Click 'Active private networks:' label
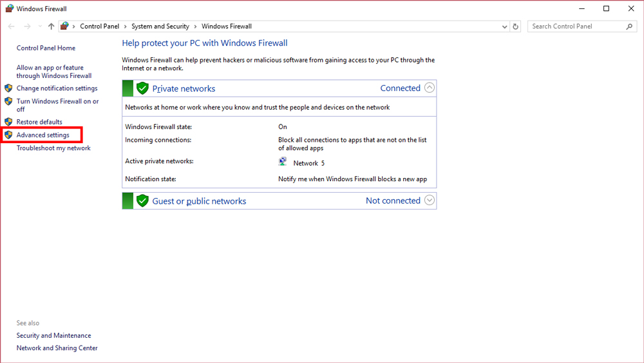This screenshot has height=363, width=644. tap(159, 161)
